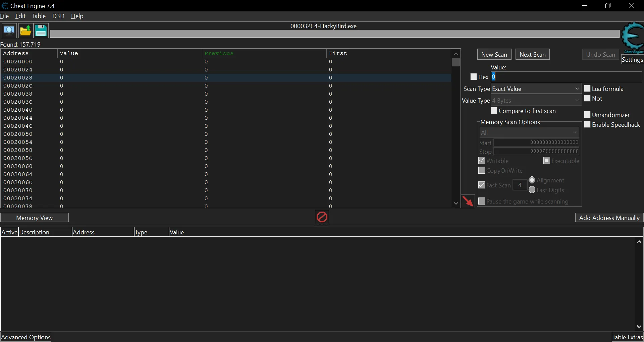The height and width of the screenshot is (342, 644).
Task: Enable the Lua formula checkbox
Action: tap(587, 89)
